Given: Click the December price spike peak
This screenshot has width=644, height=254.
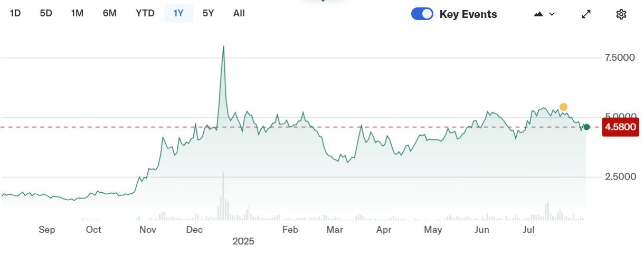Looking at the screenshot, I should (223, 47).
